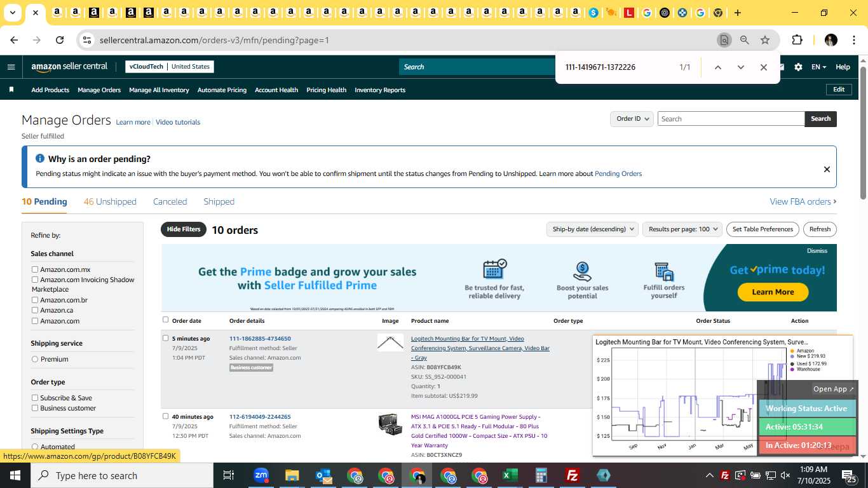The width and height of the screenshot is (868, 488).
Task: Select order 112-6194049-2244265 checkbox
Action: pyautogui.click(x=166, y=416)
